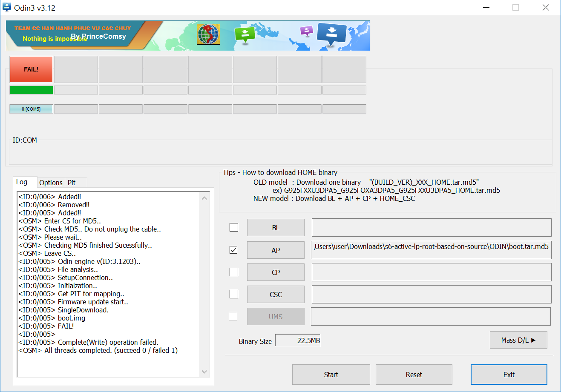This screenshot has width=561, height=392.
Task: Click log line 'SingleDownload.'
Action: coord(63,310)
